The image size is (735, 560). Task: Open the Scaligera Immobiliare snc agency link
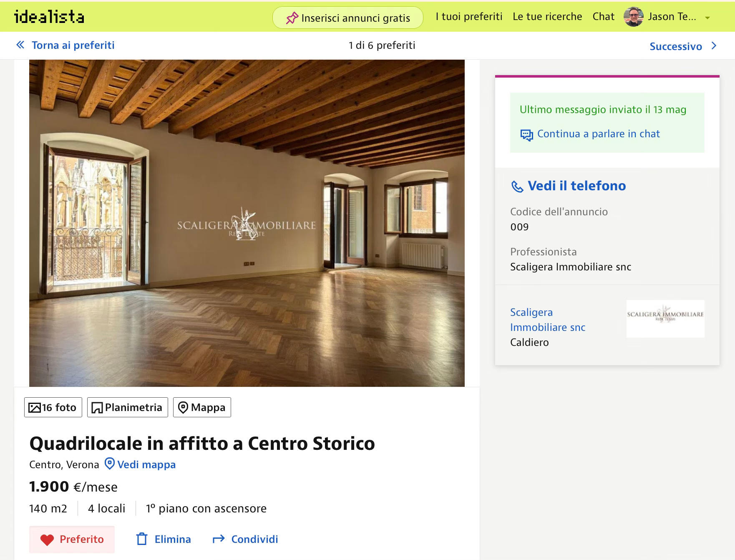[x=548, y=320]
